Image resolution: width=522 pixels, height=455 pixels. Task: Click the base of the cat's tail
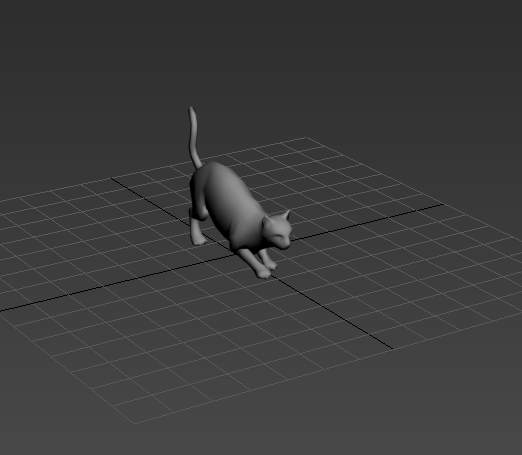pos(197,163)
